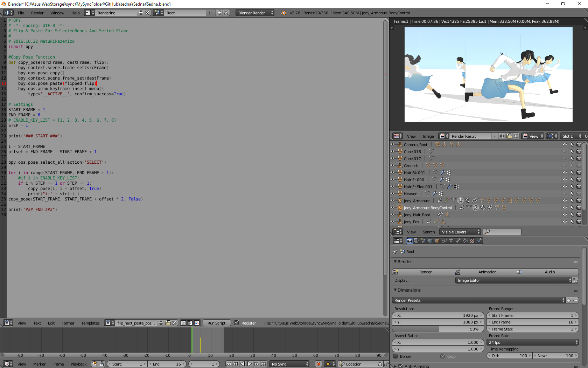The height and width of the screenshot is (368, 588).
Task: Add a new screen layout next to Rendering
Action: [x=141, y=13]
